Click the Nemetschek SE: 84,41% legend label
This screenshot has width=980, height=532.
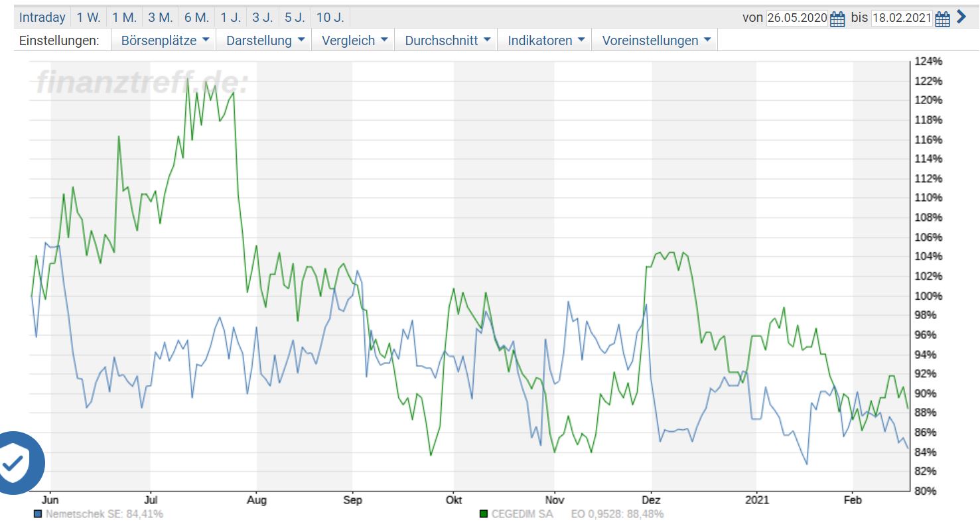point(104,514)
